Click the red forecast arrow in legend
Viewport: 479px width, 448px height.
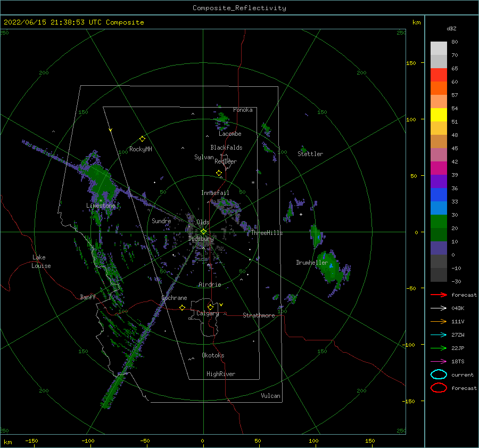(x=439, y=295)
